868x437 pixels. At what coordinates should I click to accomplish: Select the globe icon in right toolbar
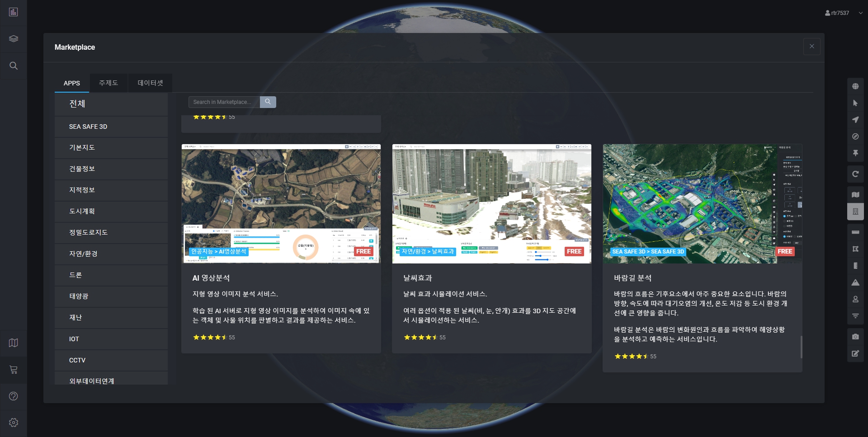click(x=855, y=86)
